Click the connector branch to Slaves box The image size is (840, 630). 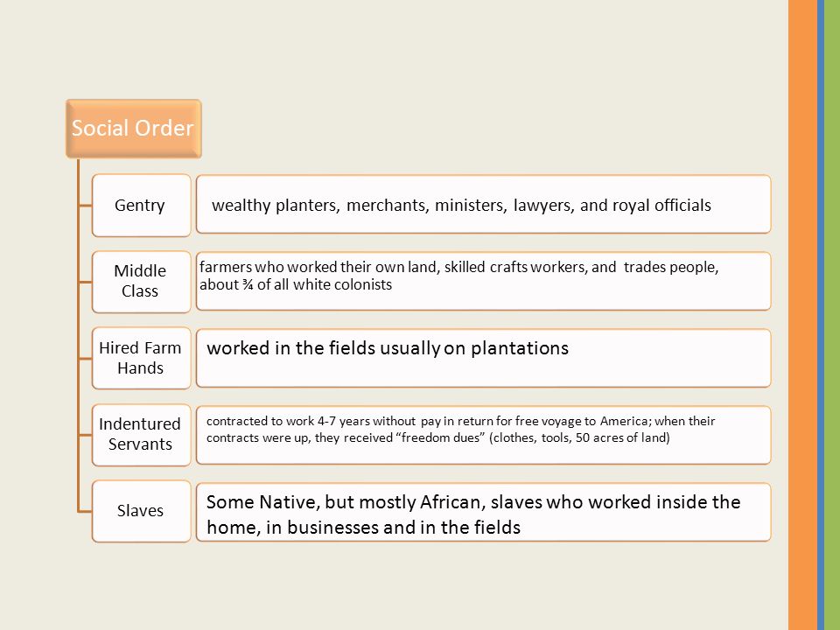tap(85, 512)
